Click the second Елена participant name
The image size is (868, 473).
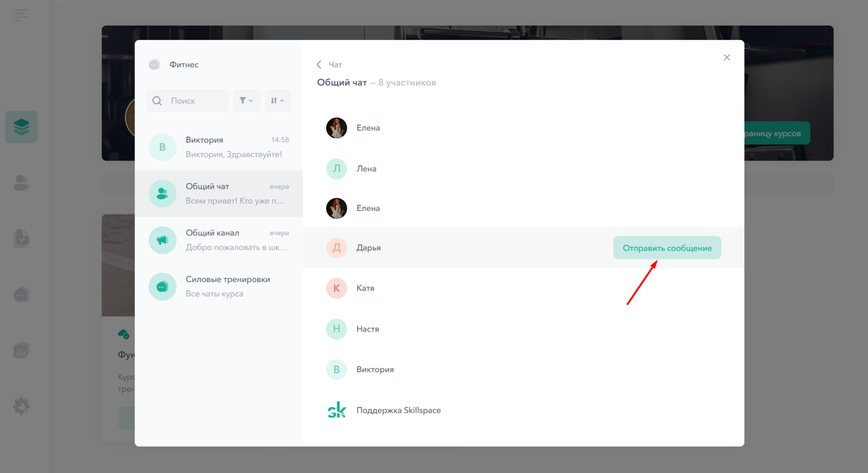368,208
